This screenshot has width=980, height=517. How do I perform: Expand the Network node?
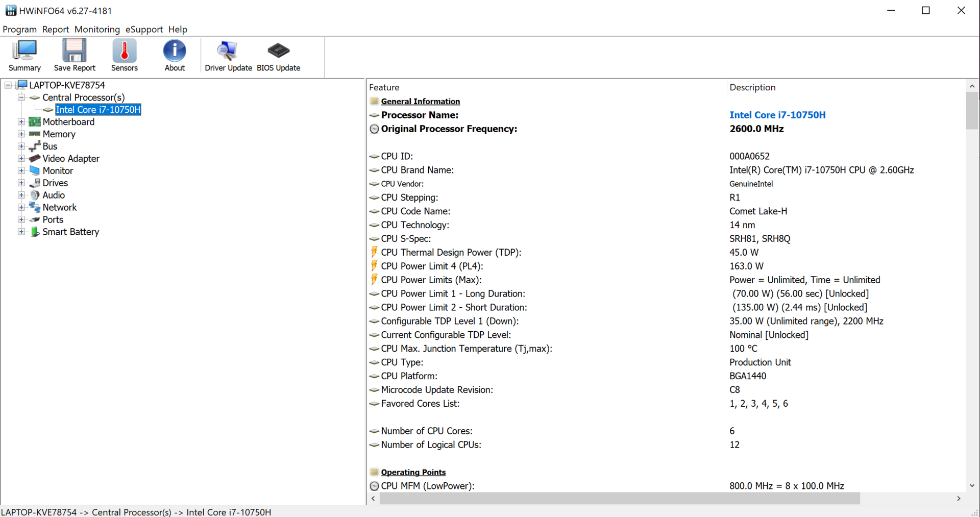(x=21, y=208)
